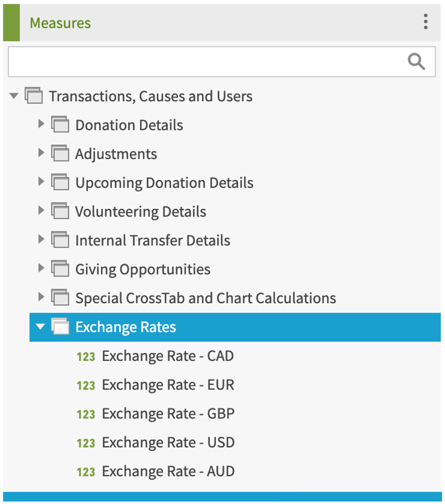This screenshot has width=445, height=504.
Task: Open the Measures panel options menu
Action: 425,22
